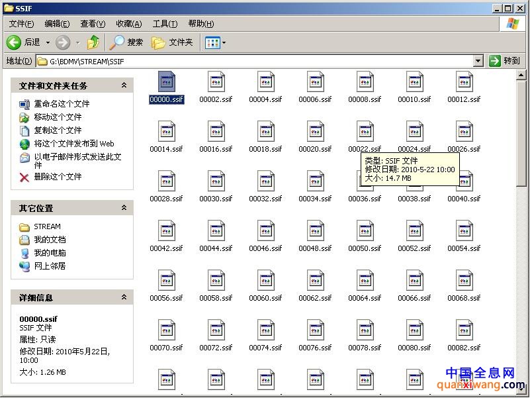Open the 工具(T) menu
Screen dimensions: 532x398
165,24
